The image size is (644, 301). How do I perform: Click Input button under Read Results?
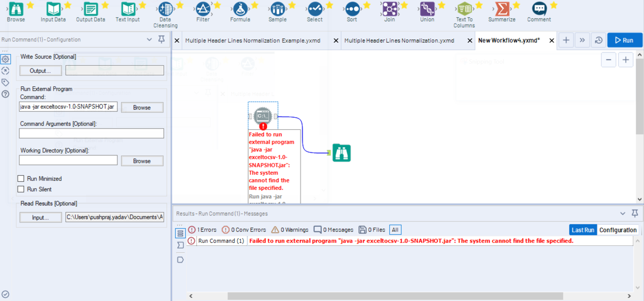click(x=40, y=218)
